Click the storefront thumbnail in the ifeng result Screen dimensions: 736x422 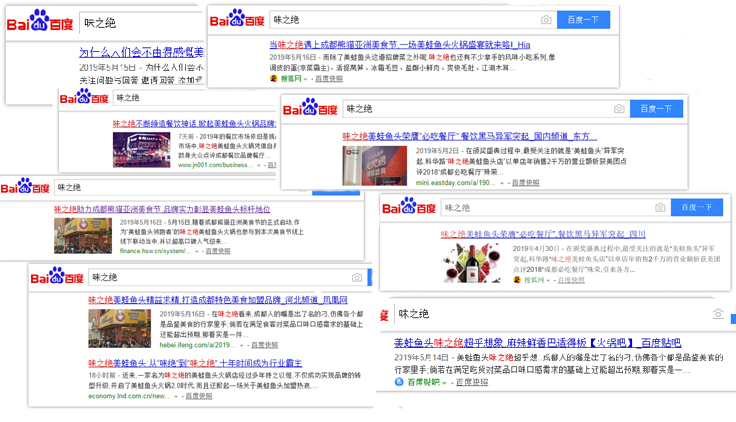click(x=119, y=326)
